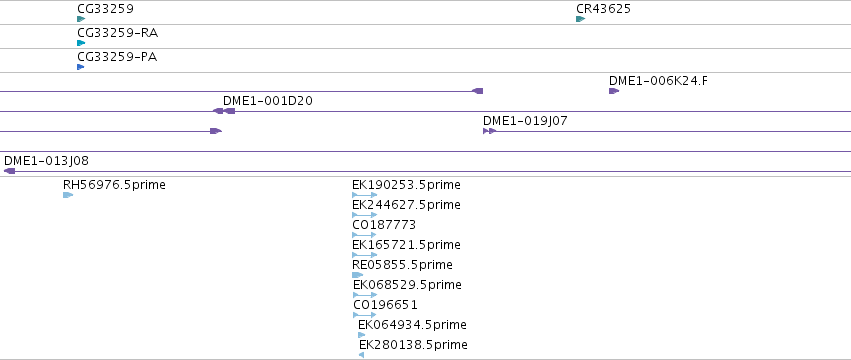Image resolution: width=851 pixels, height=360 pixels.
Task: Click the CO196651 EST arrow
Action: pyautogui.click(x=365, y=315)
